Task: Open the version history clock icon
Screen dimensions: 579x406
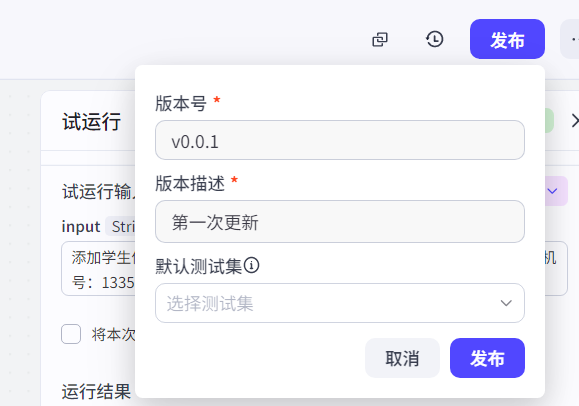Action: click(x=435, y=39)
